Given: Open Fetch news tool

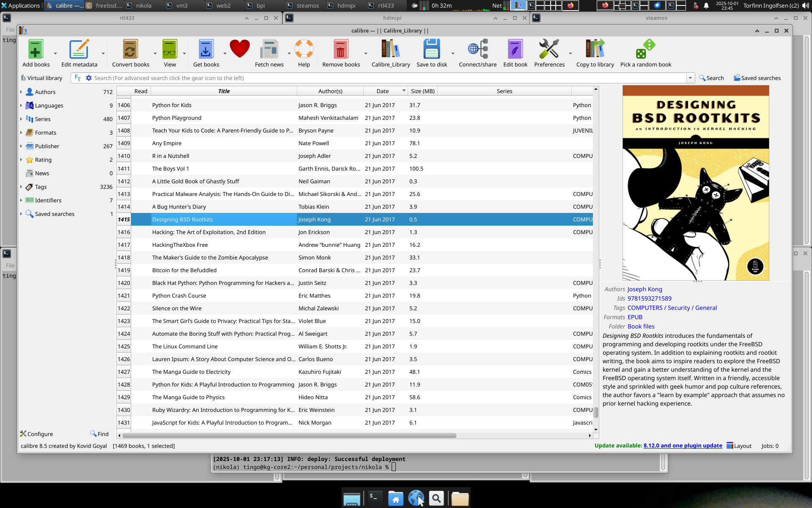Looking at the screenshot, I should tap(269, 50).
